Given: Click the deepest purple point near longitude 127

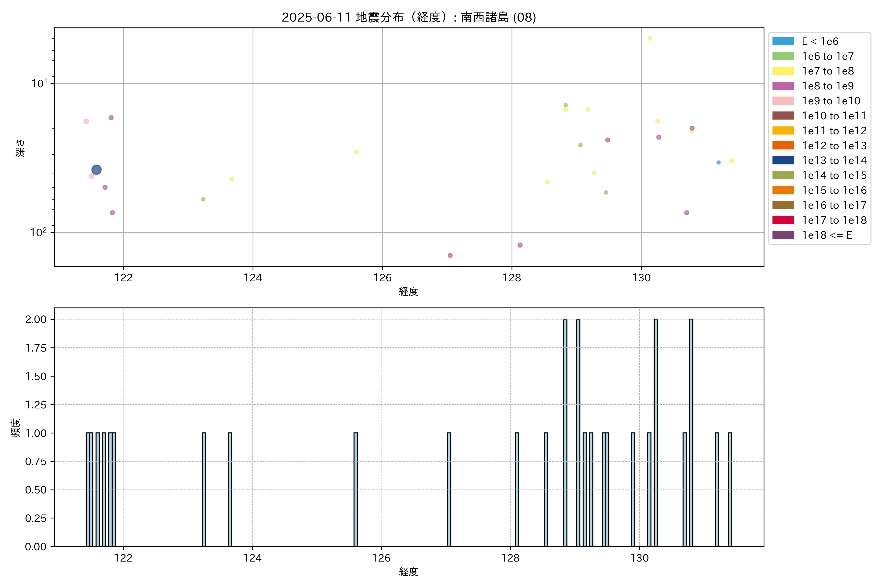Looking at the screenshot, I should (x=450, y=255).
